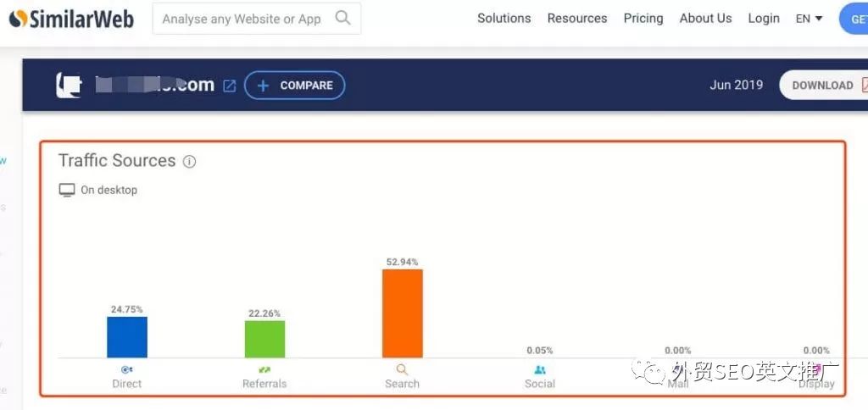Click the website favicon in the blue header

pyautogui.click(x=70, y=86)
